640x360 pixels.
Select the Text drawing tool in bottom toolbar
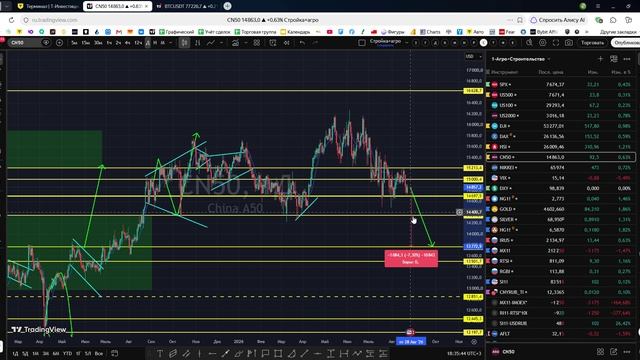click(160, 353)
